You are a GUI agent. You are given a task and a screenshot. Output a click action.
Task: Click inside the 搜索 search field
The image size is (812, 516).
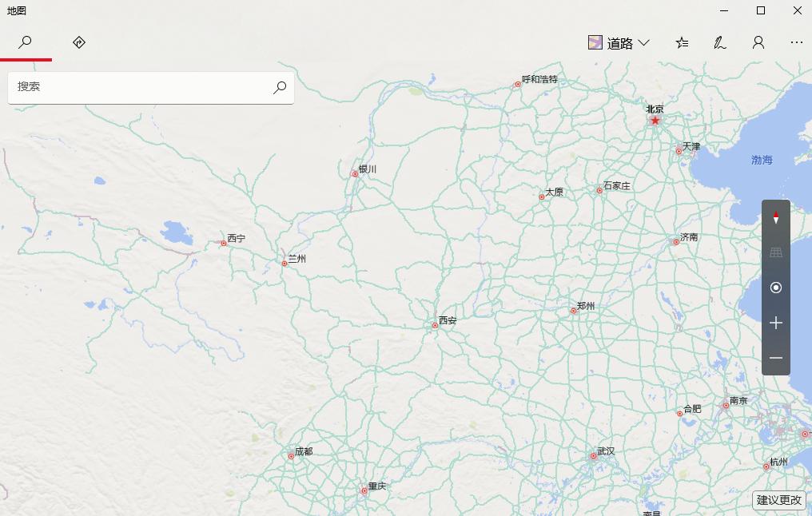151,88
